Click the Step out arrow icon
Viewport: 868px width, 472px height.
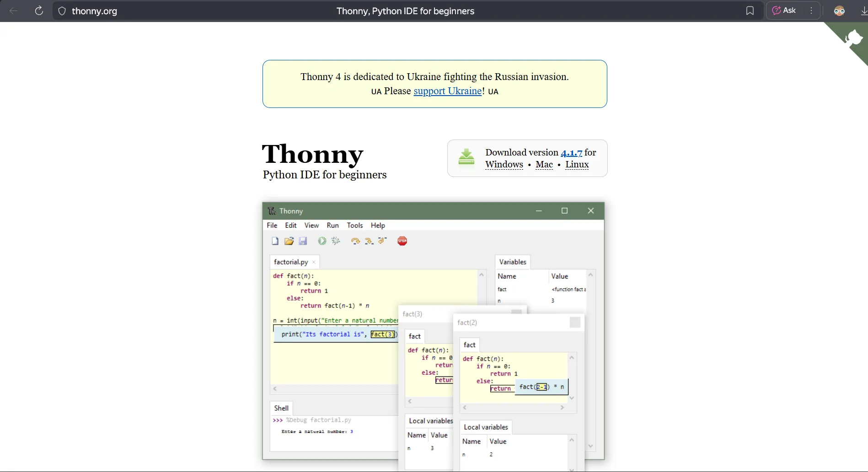[383, 241]
